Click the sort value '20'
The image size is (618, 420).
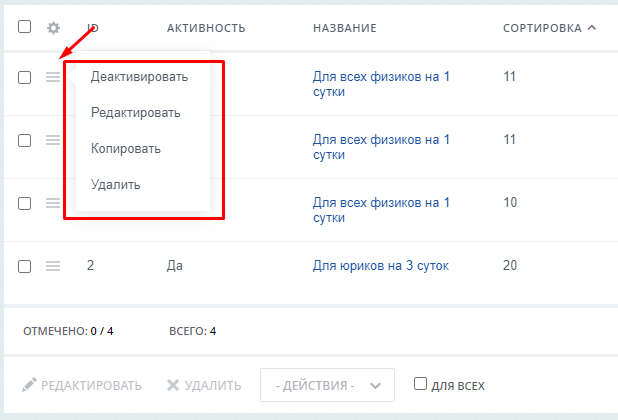[510, 266]
